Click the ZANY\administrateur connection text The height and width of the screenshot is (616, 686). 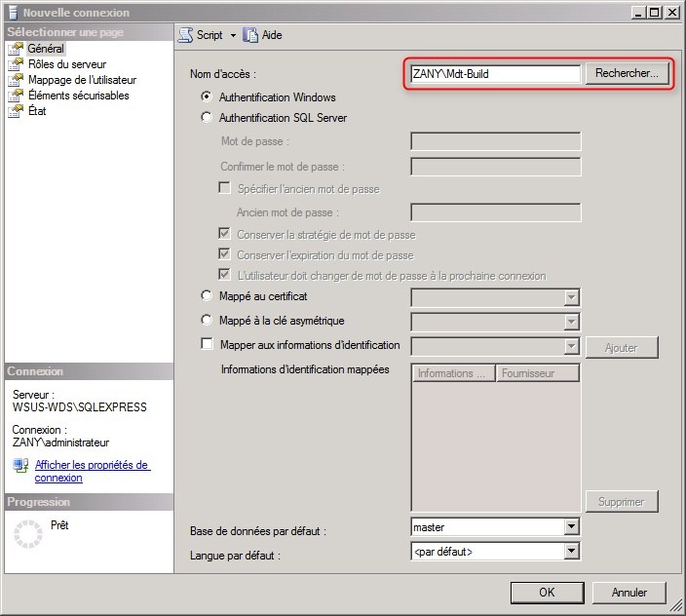(x=60, y=443)
